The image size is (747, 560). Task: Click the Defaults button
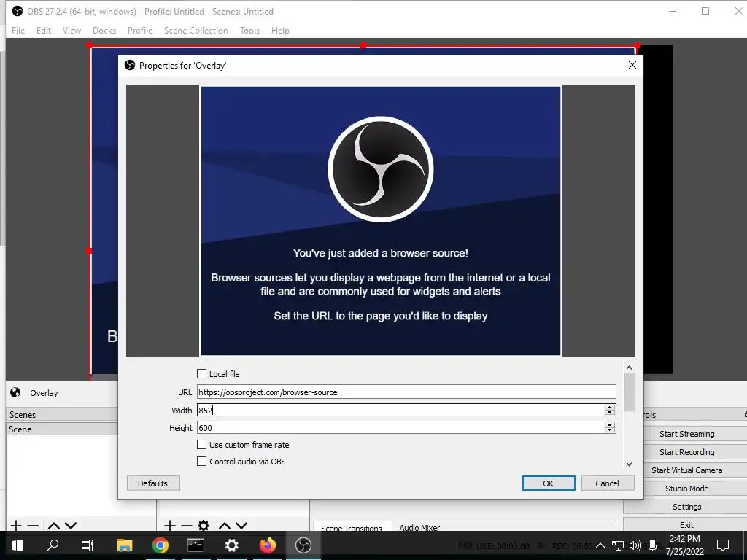tap(153, 483)
